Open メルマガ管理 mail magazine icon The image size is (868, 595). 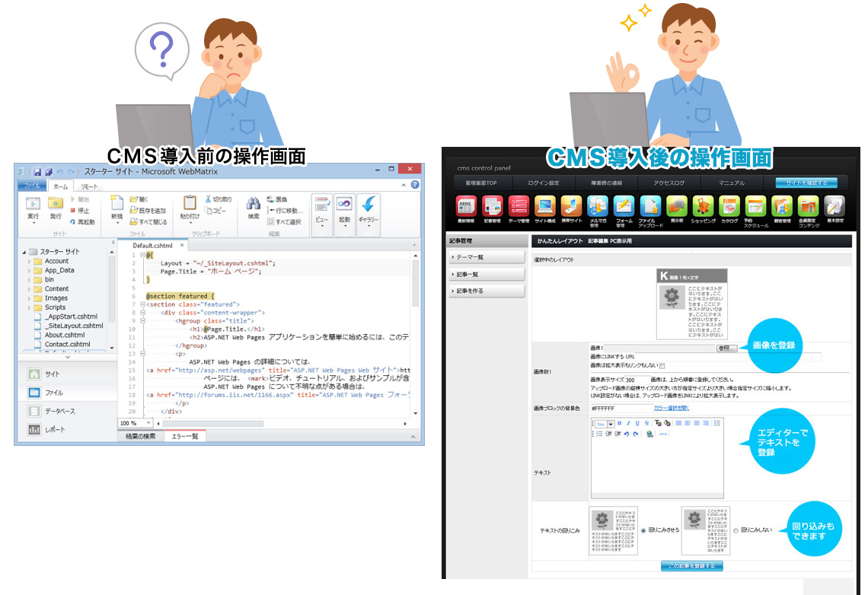[597, 206]
